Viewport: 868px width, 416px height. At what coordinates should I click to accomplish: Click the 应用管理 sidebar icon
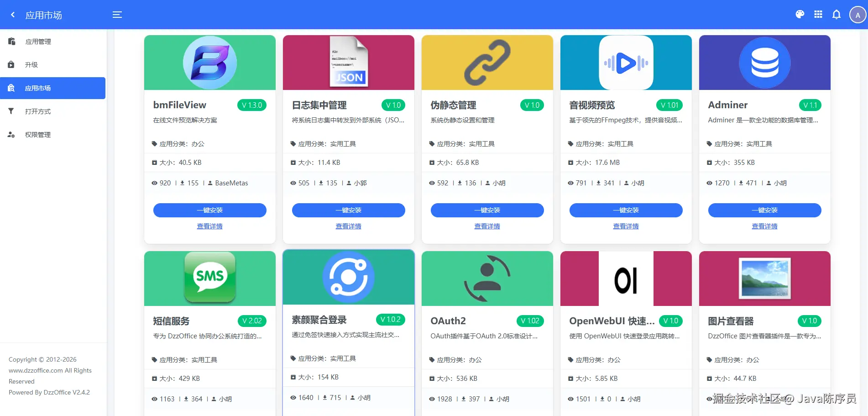(11, 42)
